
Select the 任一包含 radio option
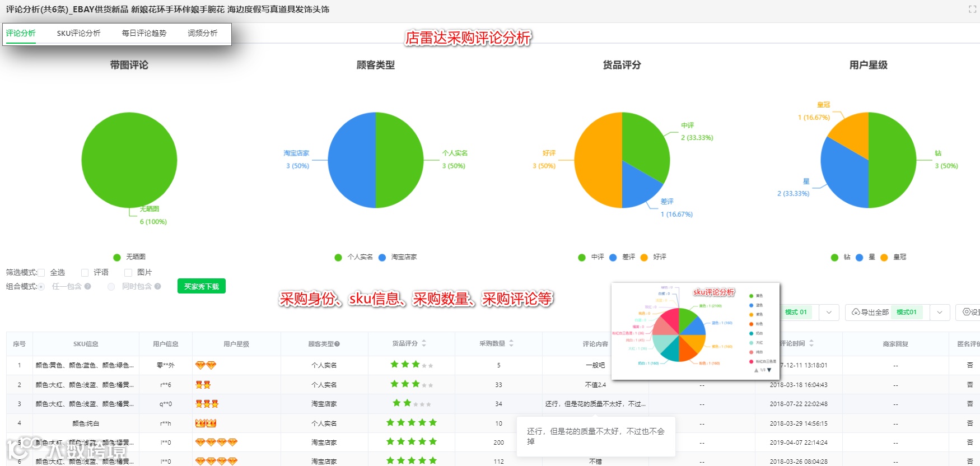coord(41,287)
